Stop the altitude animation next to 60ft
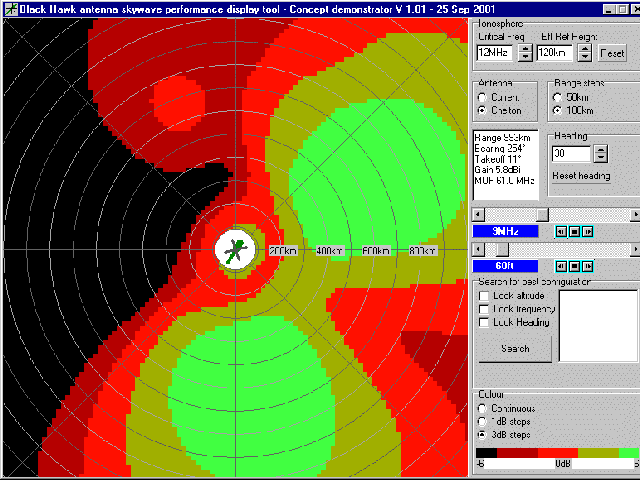 coord(574,267)
